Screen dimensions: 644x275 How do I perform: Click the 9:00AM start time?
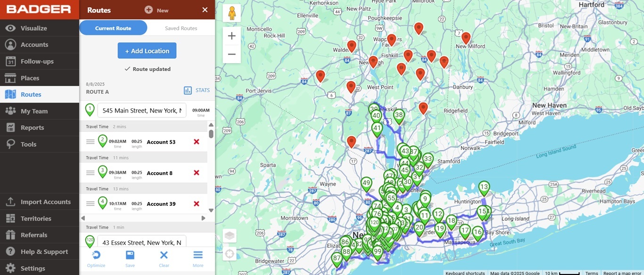point(201,111)
